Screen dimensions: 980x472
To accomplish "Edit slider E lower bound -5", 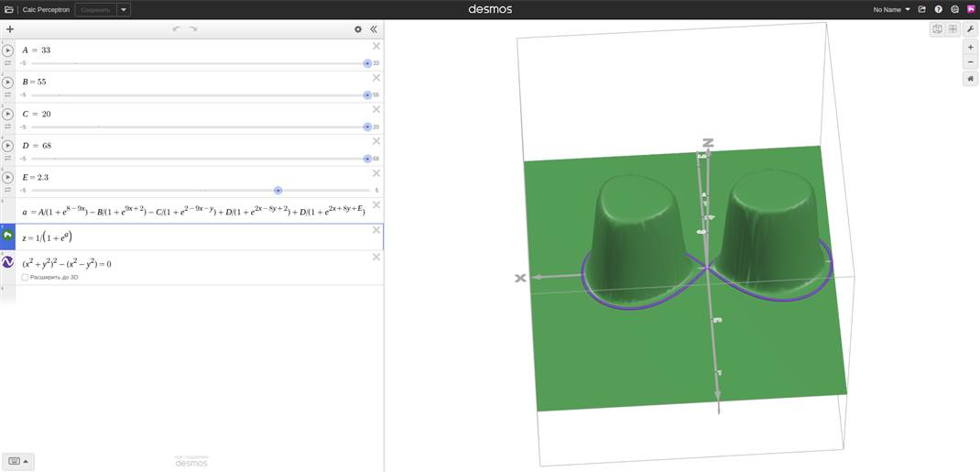I will pos(23,191).
